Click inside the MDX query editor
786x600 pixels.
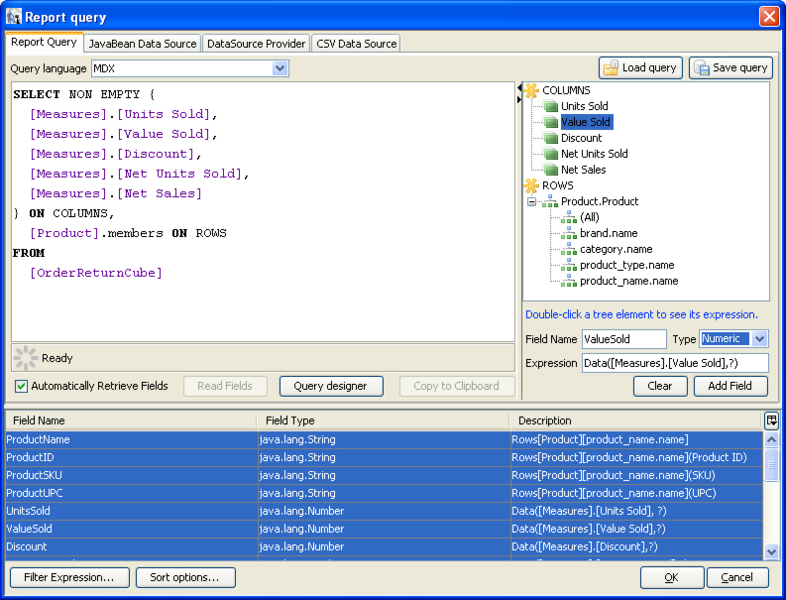click(x=263, y=212)
